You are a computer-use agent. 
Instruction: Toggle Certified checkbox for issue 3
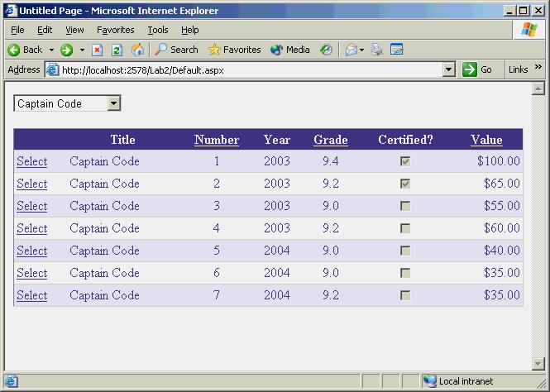(405, 206)
